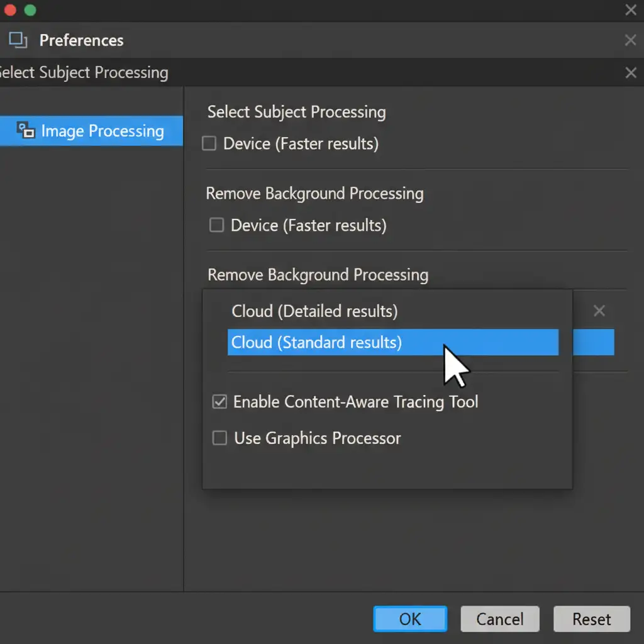644x644 pixels.
Task: Click the blue dropdown field right edge
Action: click(x=594, y=343)
